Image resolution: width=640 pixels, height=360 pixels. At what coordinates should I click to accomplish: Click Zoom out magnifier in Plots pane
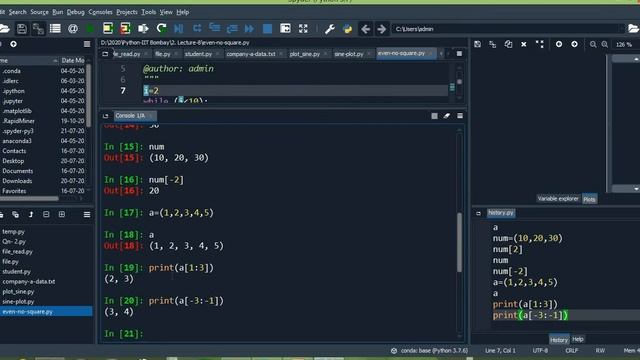(x=593, y=44)
